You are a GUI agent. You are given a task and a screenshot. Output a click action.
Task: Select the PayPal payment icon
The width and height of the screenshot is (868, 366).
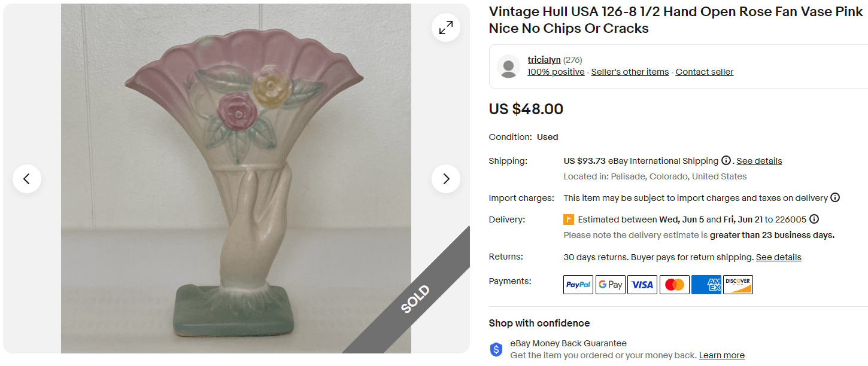pyautogui.click(x=578, y=284)
